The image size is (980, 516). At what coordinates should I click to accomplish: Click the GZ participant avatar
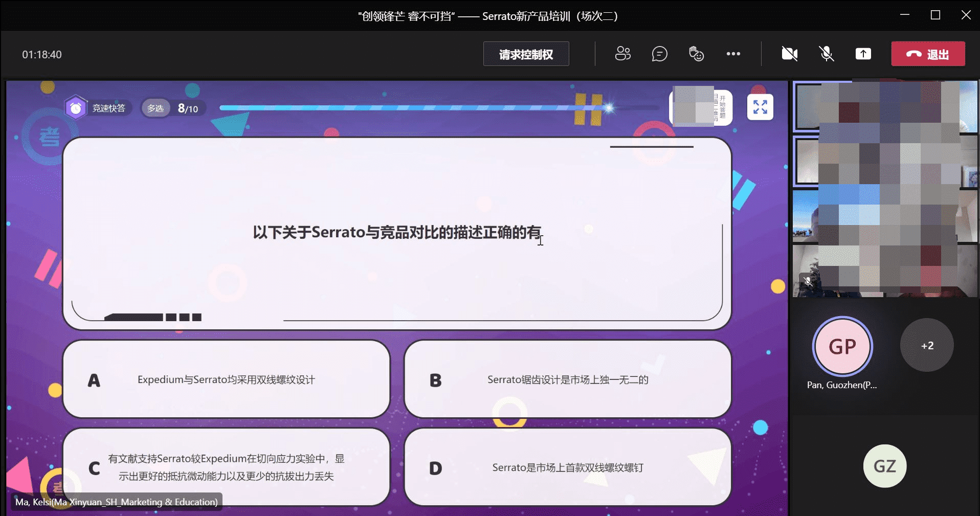click(x=885, y=466)
